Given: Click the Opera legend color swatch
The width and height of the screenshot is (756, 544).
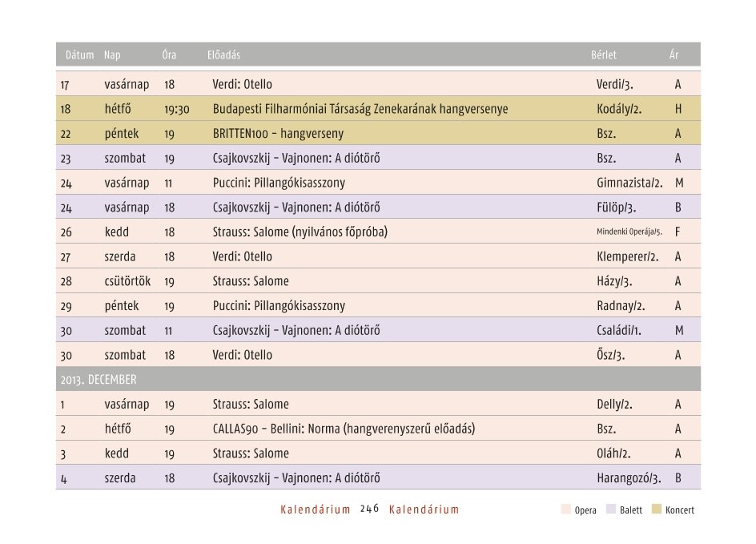Looking at the screenshot, I should coord(566,509).
